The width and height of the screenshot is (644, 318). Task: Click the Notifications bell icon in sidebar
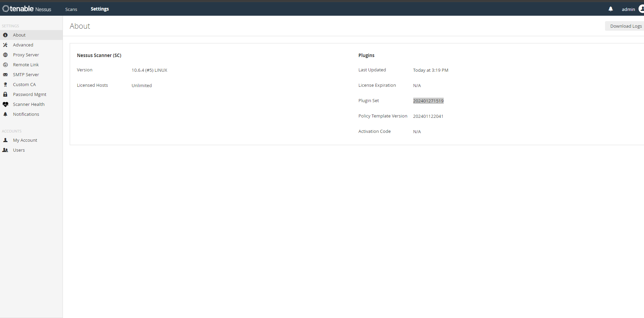coord(5,114)
